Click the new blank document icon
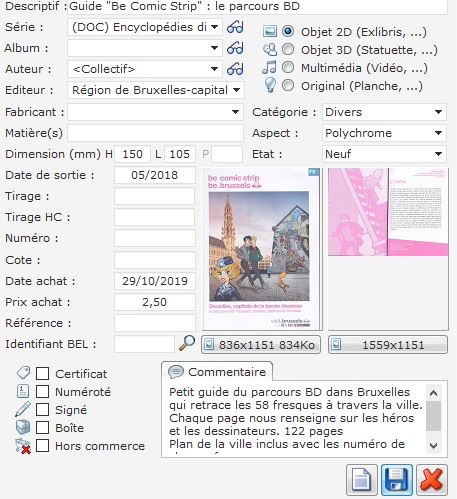This screenshot has width=457, height=499. (x=362, y=480)
